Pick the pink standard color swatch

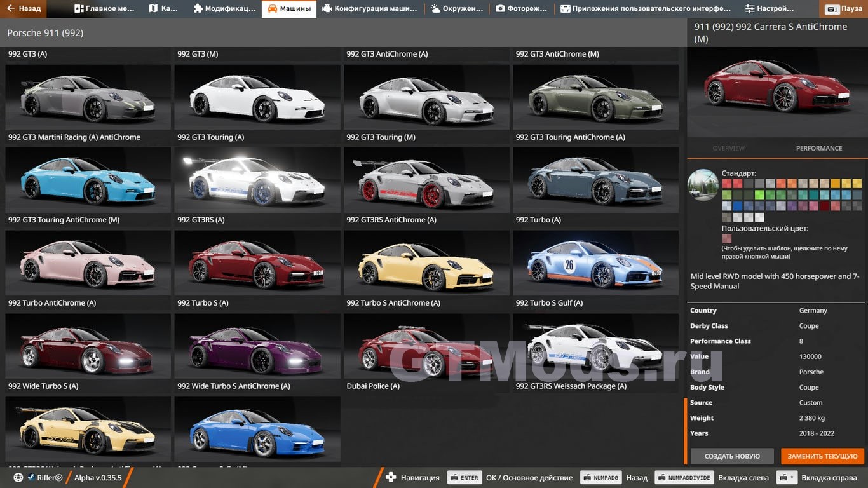pyautogui.click(x=814, y=206)
